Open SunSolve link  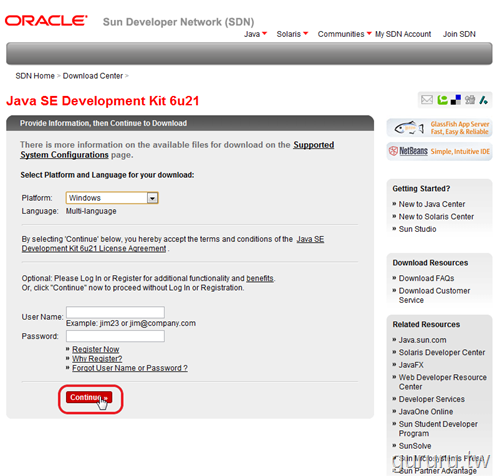coord(415,446)
